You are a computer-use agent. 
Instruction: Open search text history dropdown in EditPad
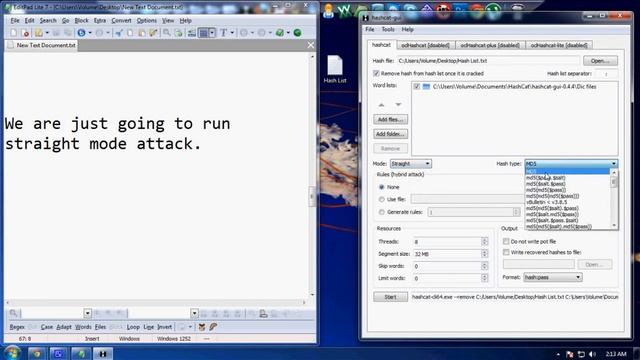(x=87, y=313)
